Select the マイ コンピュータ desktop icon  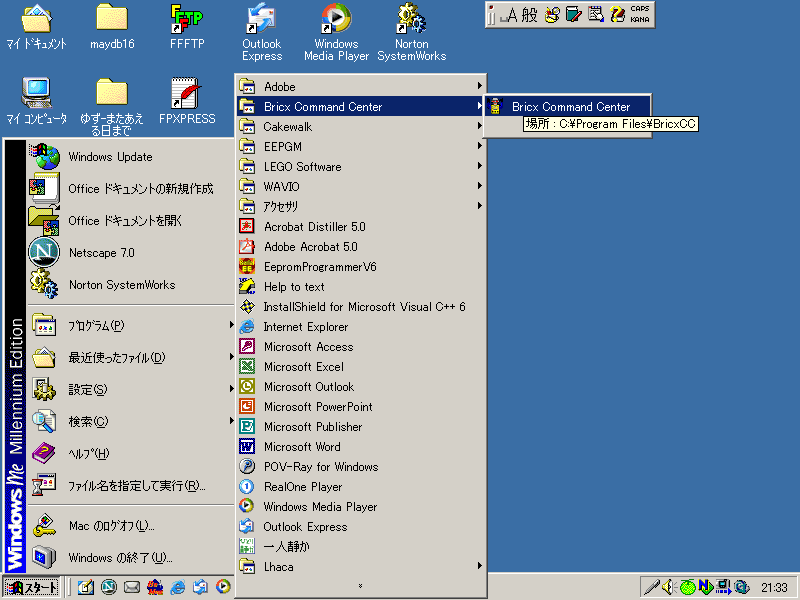click(x=36, y=101)
